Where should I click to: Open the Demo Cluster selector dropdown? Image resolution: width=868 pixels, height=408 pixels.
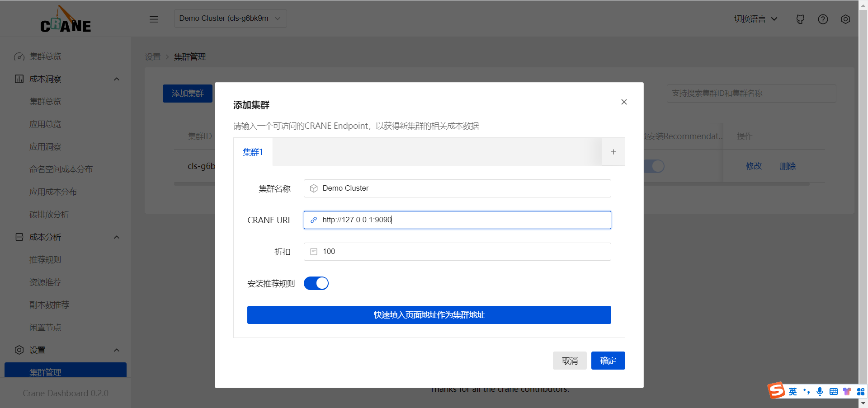(x=230, y=19)
